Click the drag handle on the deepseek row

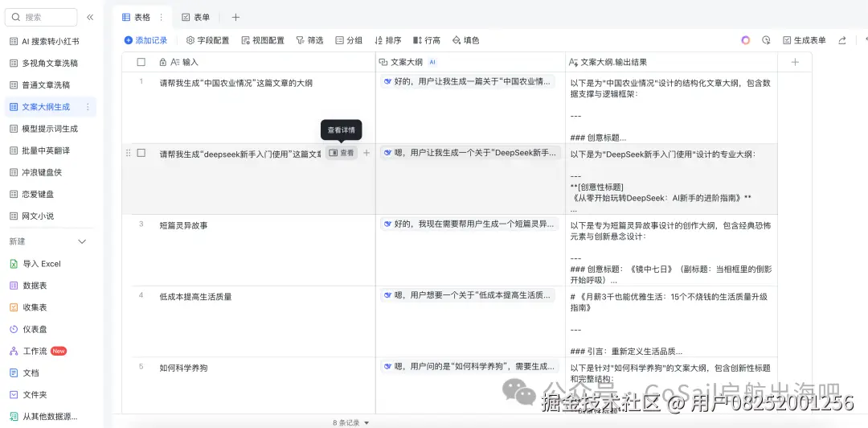(x=129, y=153)
